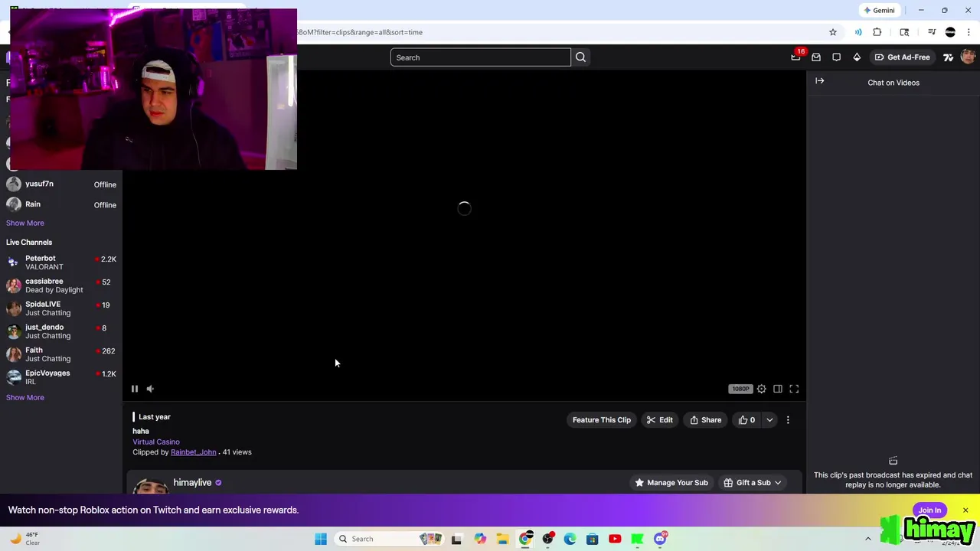The height and width of the screenshot is (551, 980).
Task: Open the bits diamond icon
Action: pos(857,57)
